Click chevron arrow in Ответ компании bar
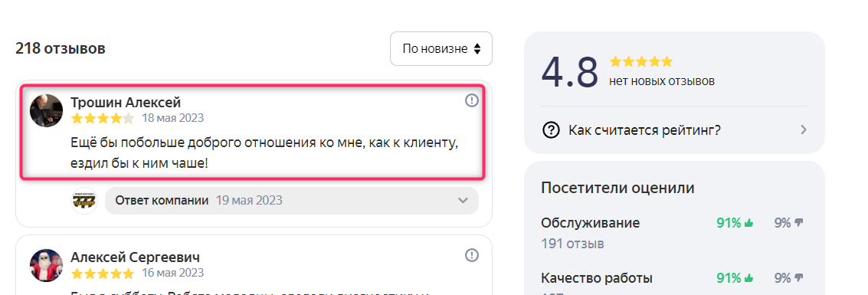This screenshot has height=295, width=868. coord(463,200)
